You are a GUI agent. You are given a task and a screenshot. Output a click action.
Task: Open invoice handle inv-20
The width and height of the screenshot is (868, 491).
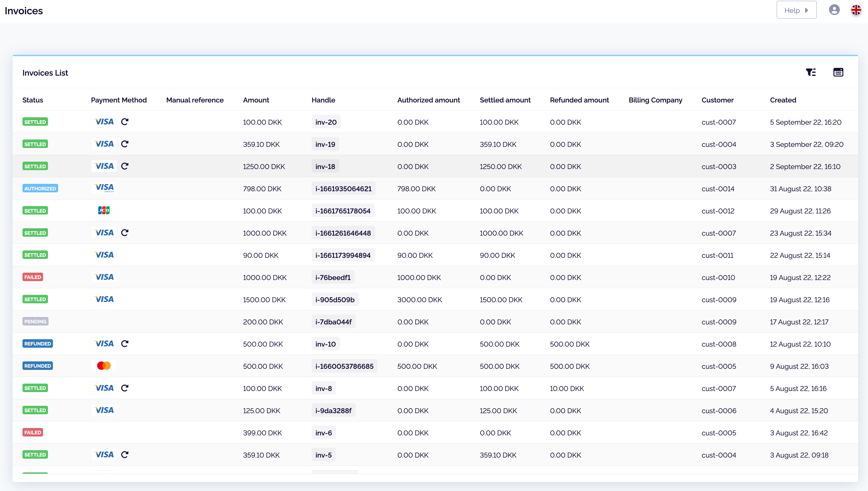click(x=326, y=122)
